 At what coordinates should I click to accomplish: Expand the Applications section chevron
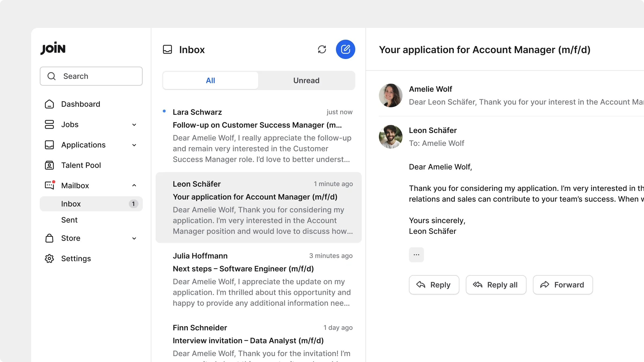(134, 145)
